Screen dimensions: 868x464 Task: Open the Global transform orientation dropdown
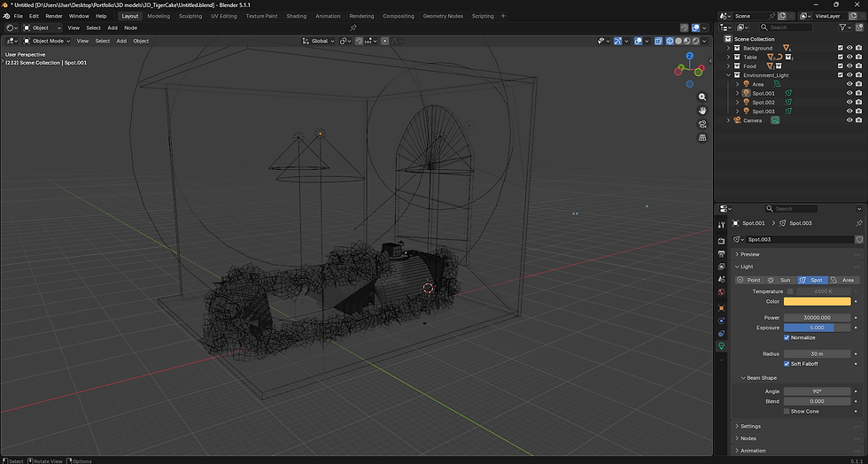(319, 41)
